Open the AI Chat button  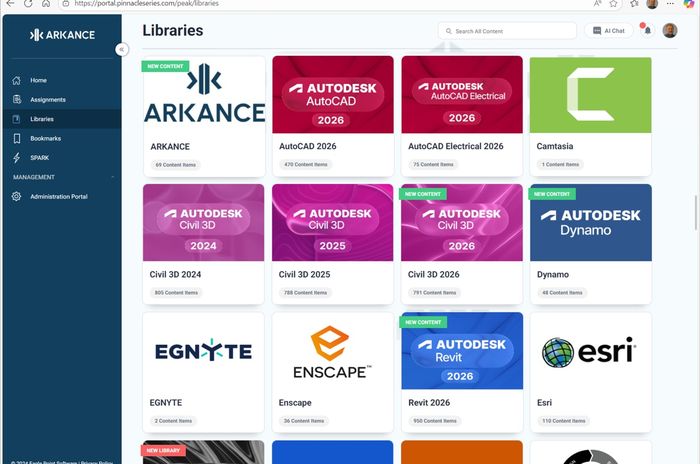point(608,31)
